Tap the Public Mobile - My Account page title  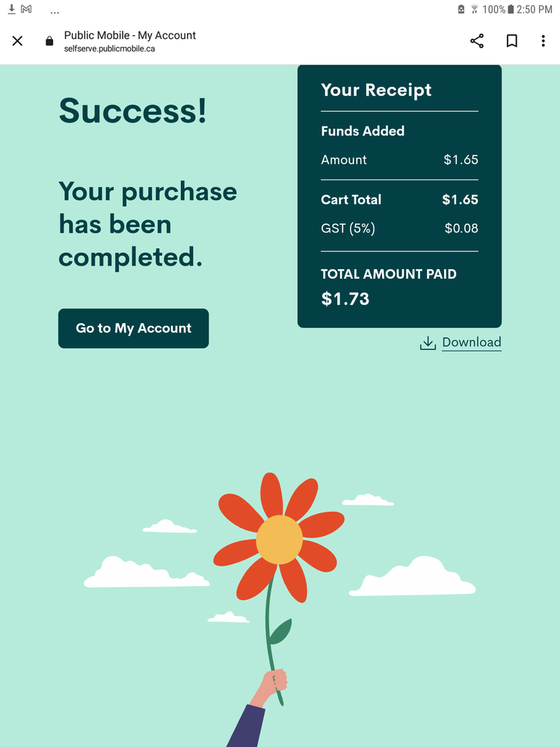tap(130, 35)
